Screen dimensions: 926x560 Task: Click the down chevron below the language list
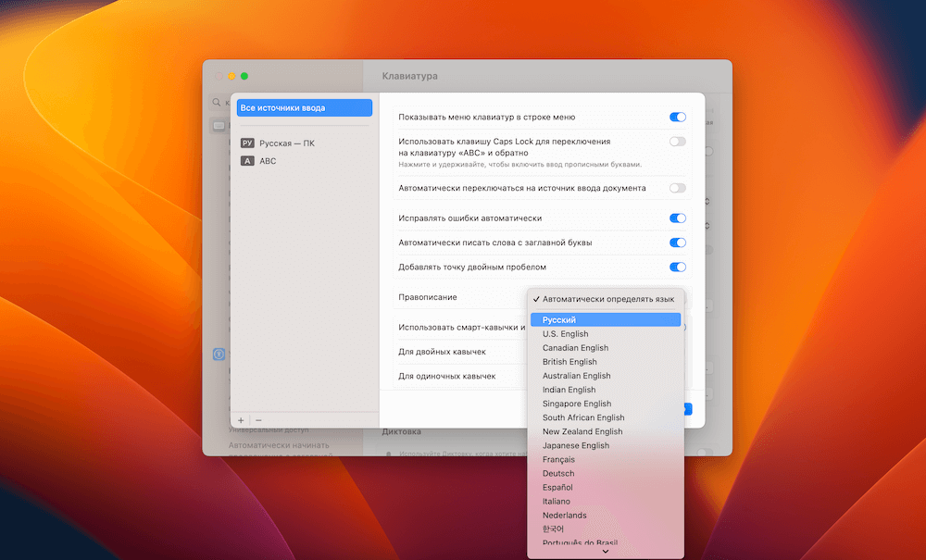pyautogui.click(x=606, y=552)
